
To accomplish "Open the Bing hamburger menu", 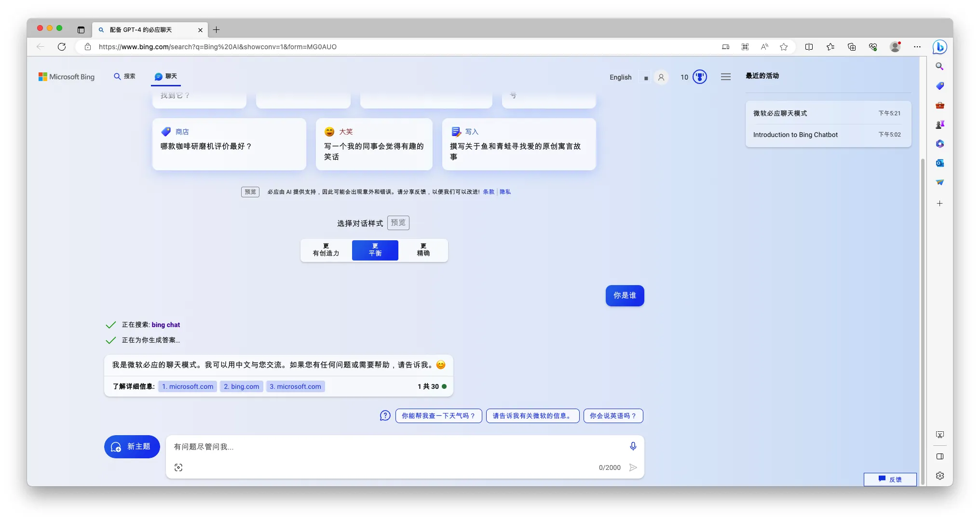I will tap(726, 77).
